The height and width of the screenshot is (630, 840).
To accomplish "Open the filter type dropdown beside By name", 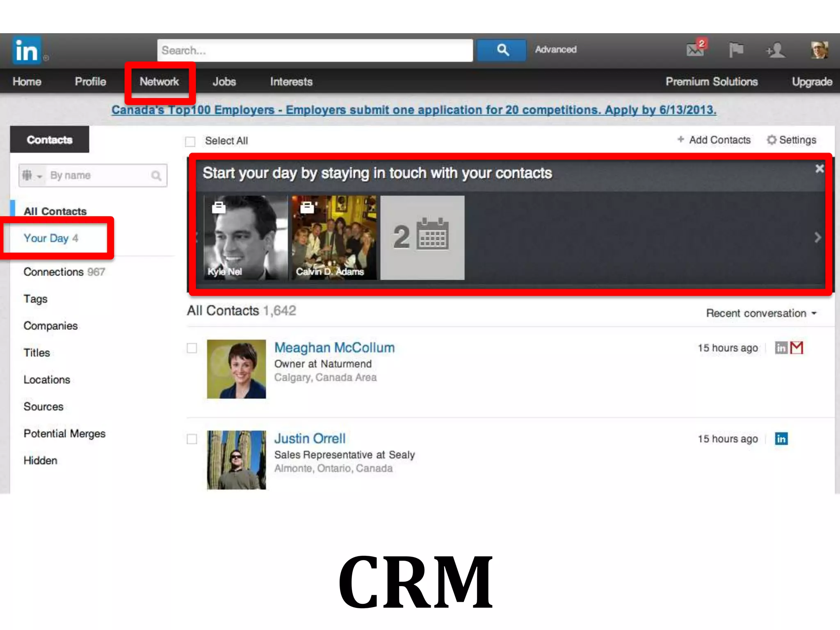I will pos(32,176).
